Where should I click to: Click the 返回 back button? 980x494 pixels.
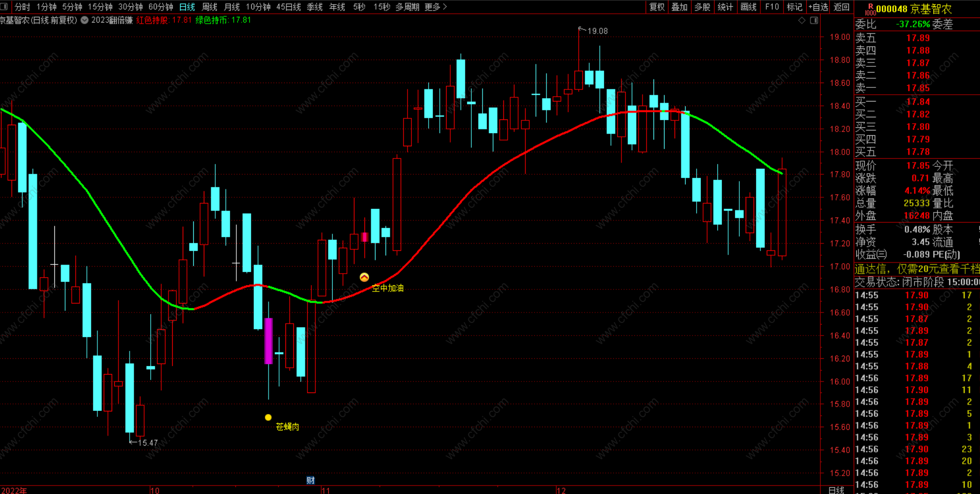(842, 7)
